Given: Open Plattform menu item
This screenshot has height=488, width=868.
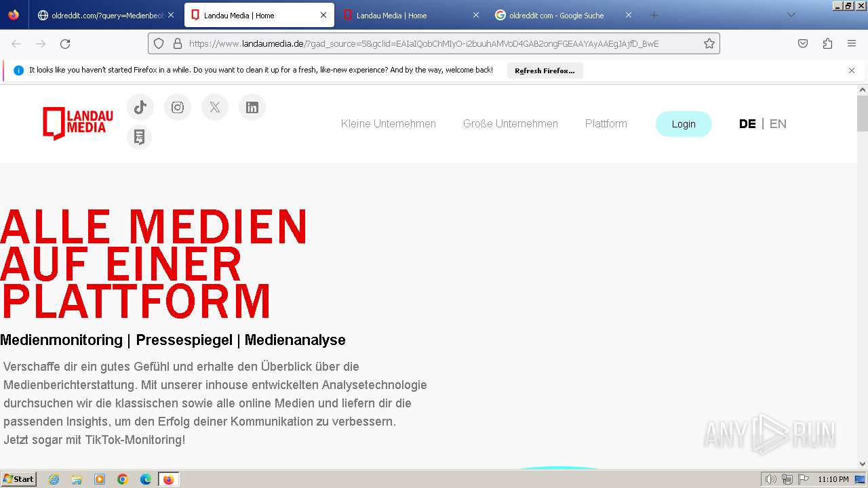Looking at the screenshot, I should pyautogui.click(x=606, y=124).
